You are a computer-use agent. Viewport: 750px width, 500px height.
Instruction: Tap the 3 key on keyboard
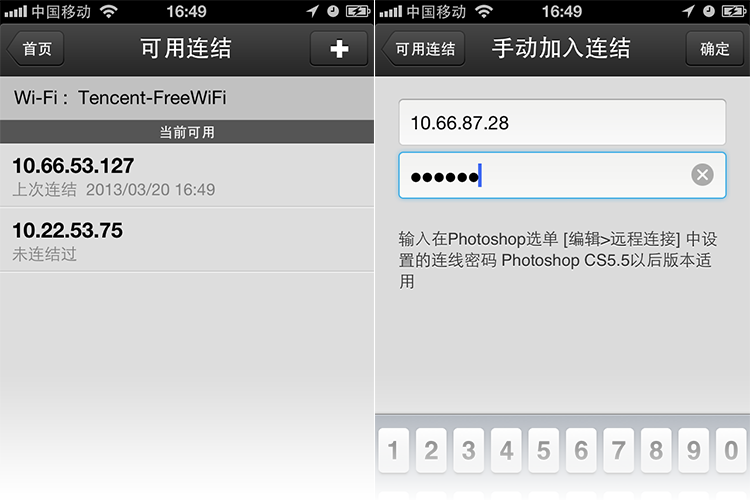[468, 450]
